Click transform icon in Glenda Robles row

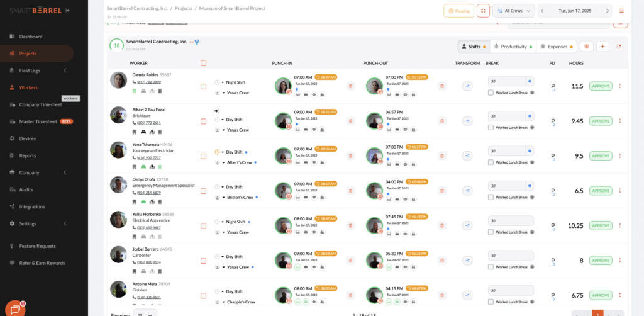click(x=467, y=86)
